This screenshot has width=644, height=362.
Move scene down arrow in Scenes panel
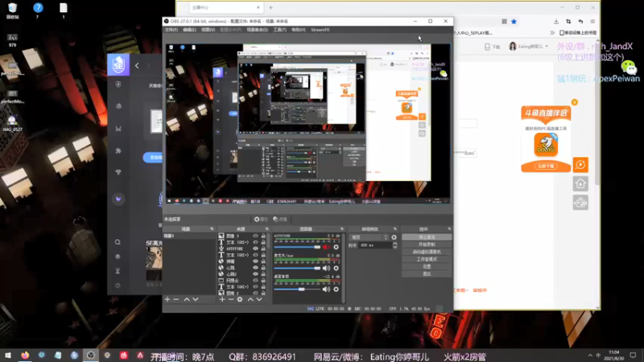click(196, 299)
